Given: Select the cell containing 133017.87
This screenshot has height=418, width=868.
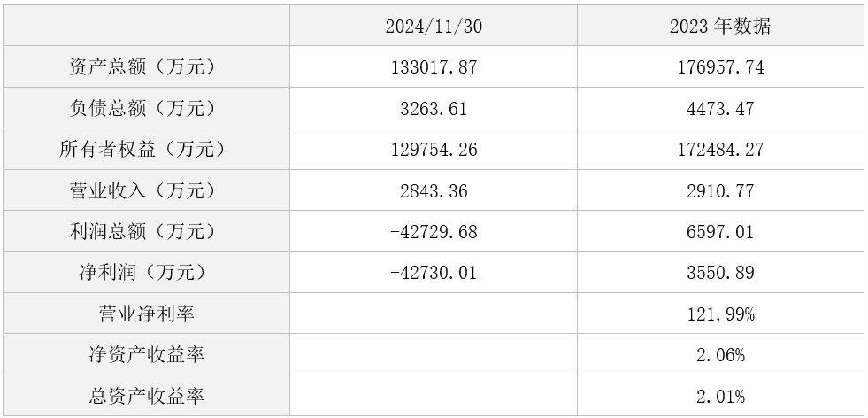Looking at the screenshot, I should coord(434,67).
